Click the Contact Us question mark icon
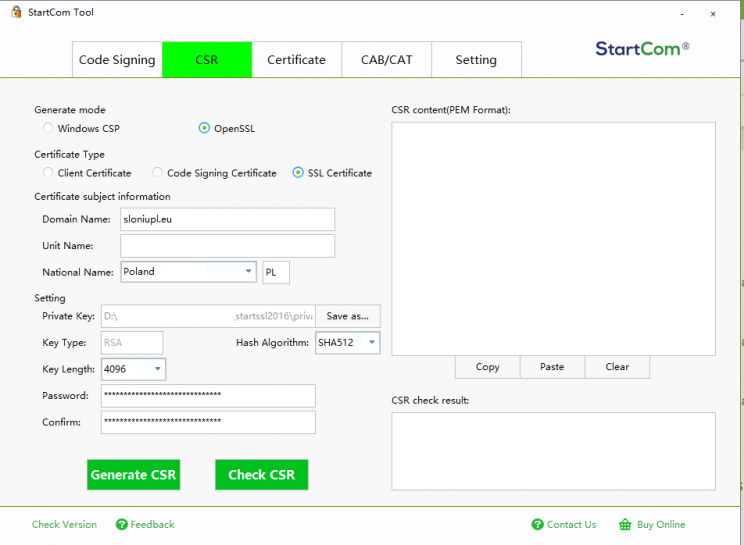Viewport: 744px width, 545px height. (537, 524)
